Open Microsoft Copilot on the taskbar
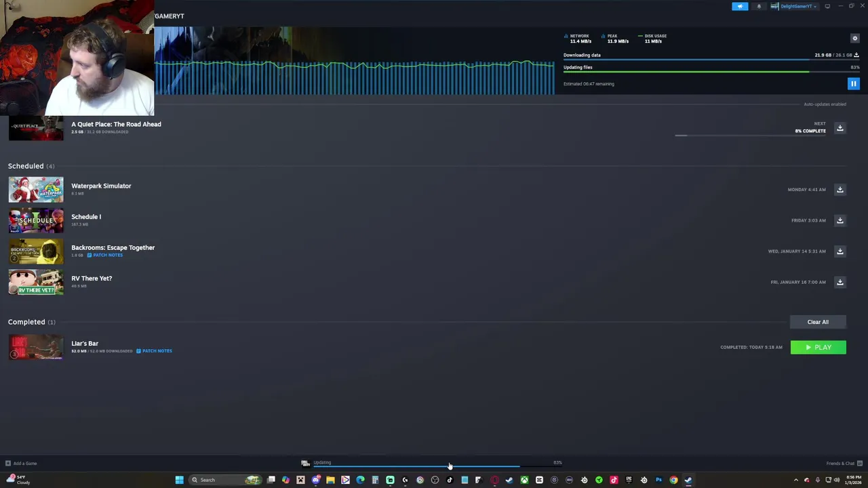868x488 pixels. 285,480
